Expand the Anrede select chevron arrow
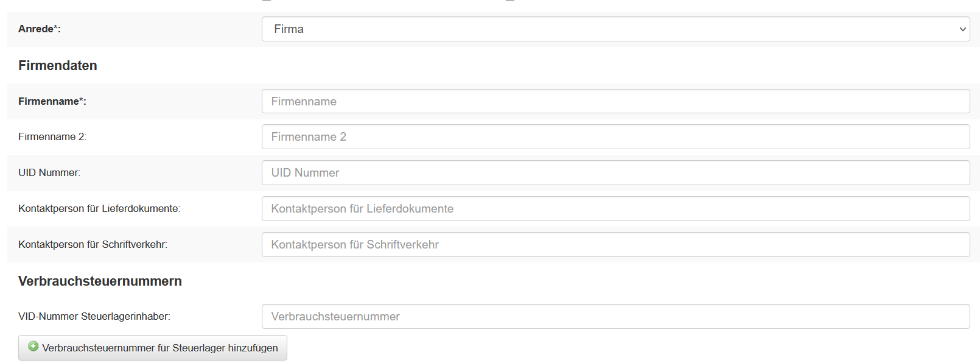The image size is (980, 363). 962,29
